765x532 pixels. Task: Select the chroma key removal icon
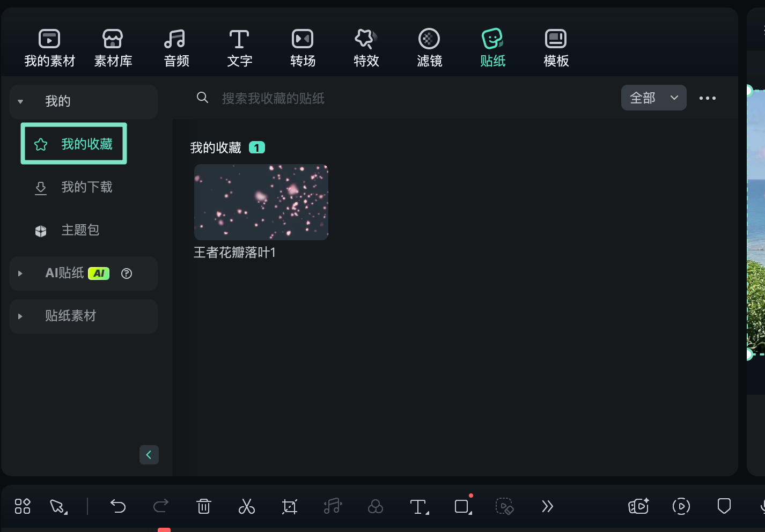point(505,506)
